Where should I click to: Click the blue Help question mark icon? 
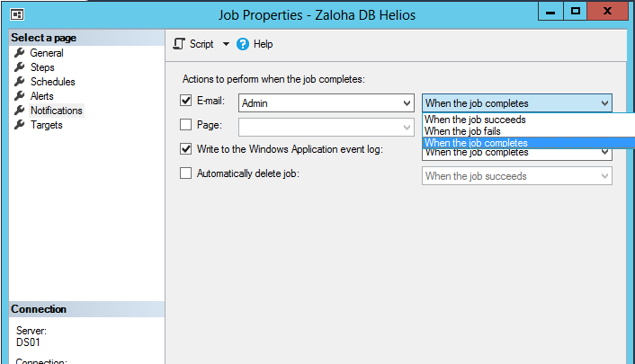click(243, 44)
